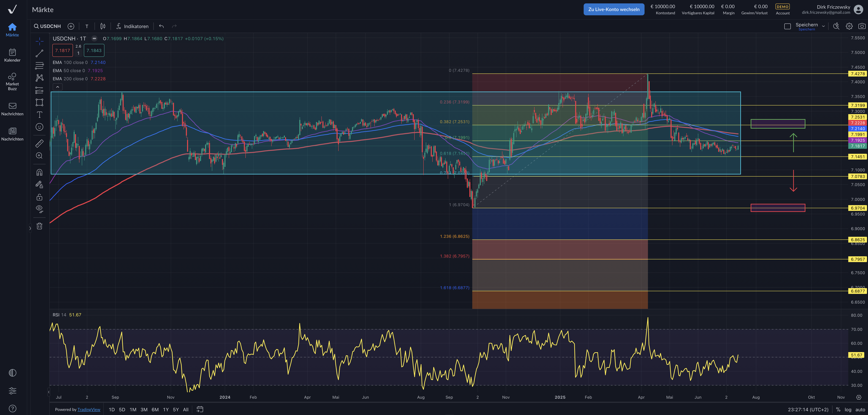Screen dimensions: 868x415
Task: Hide all drawings with the eye toggle
Action: tap(39, 209)
